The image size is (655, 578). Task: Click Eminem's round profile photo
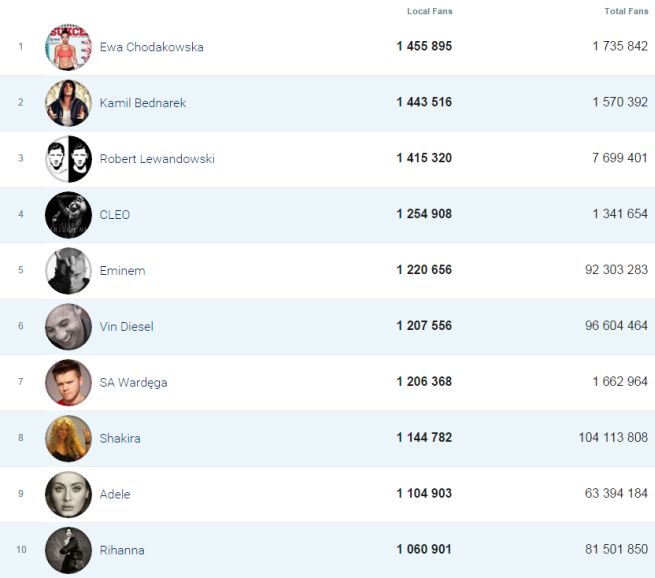(x=68, y=271)
